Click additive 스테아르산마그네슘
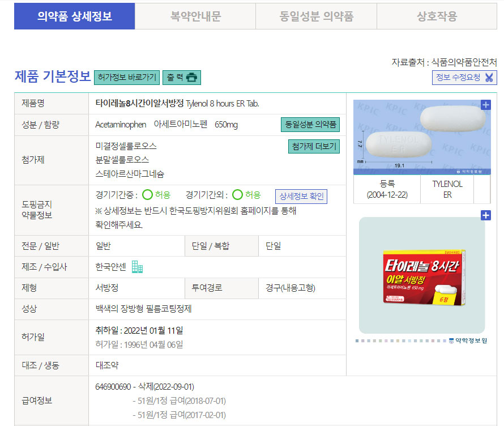The height and width of the screenshot is (426, 504). tap(130, 174)
